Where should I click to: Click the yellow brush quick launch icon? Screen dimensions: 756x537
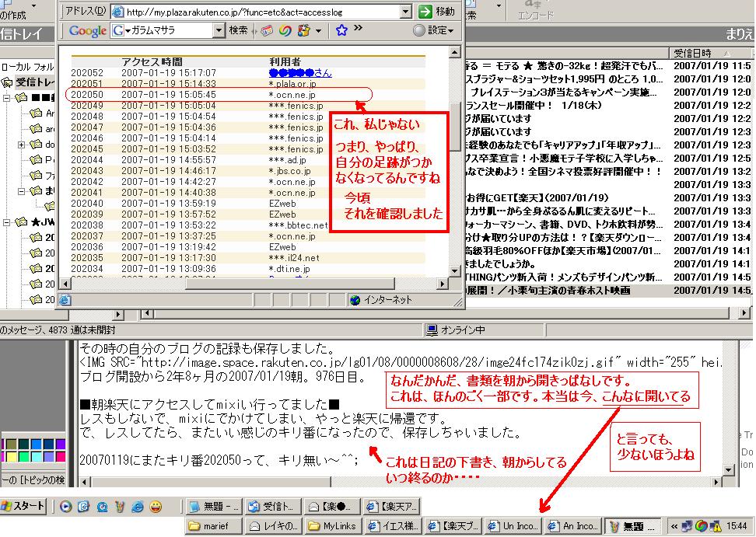click(120, 507)
